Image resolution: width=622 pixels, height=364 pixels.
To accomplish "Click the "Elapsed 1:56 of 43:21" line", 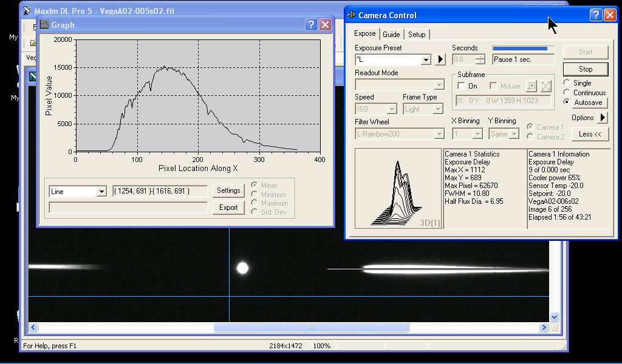I will pos(559,217).
